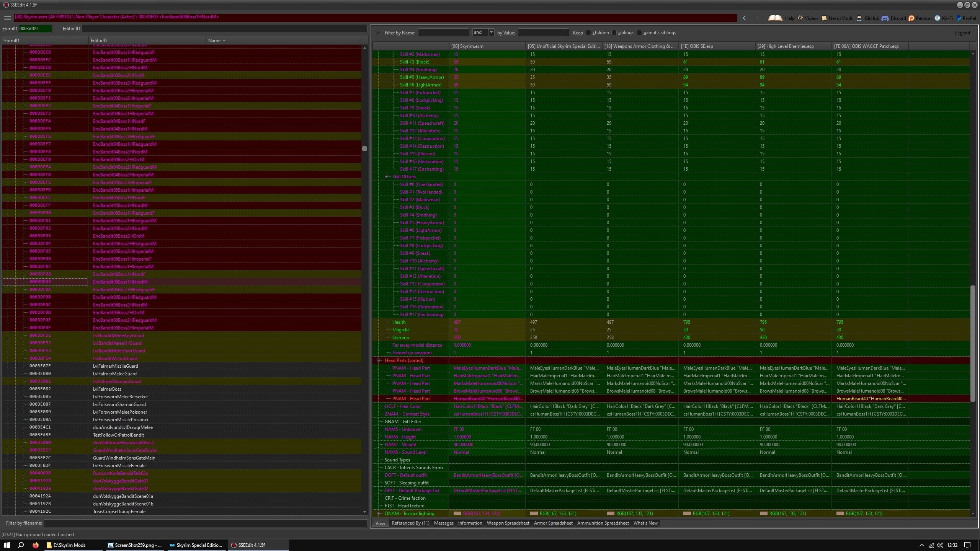
Task: Open the Ko-Fi donation icon
Action: pos(938,18)
